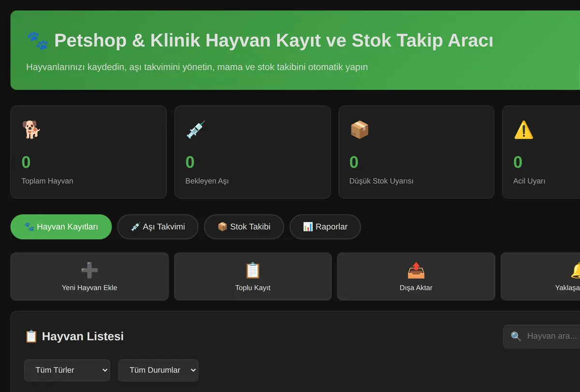This screenshot has width=580, height=392.
Task: Click the bell reminder button
Action: pos(540,276)
